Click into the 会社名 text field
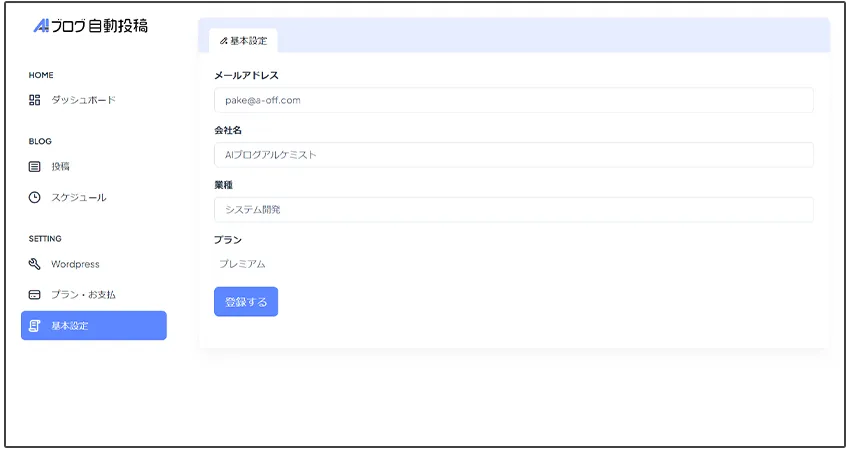Screen dimensions: 850x450 [513, 155]
